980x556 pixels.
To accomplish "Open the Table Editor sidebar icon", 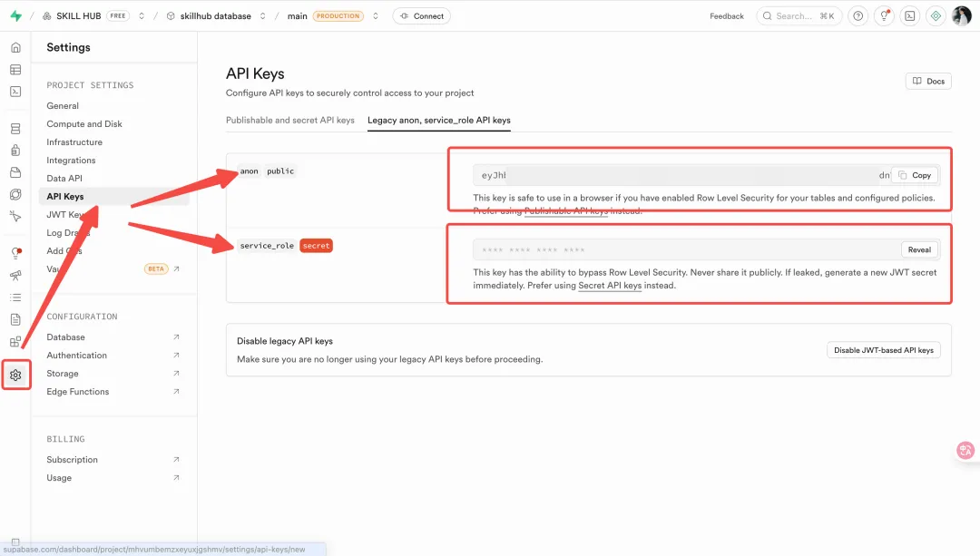I will (15, 70).
